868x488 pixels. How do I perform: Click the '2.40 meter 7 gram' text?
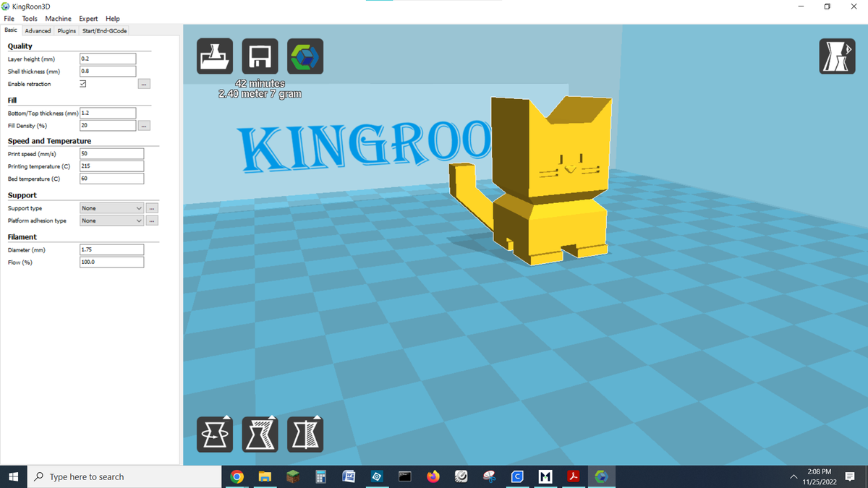(260, 94)
